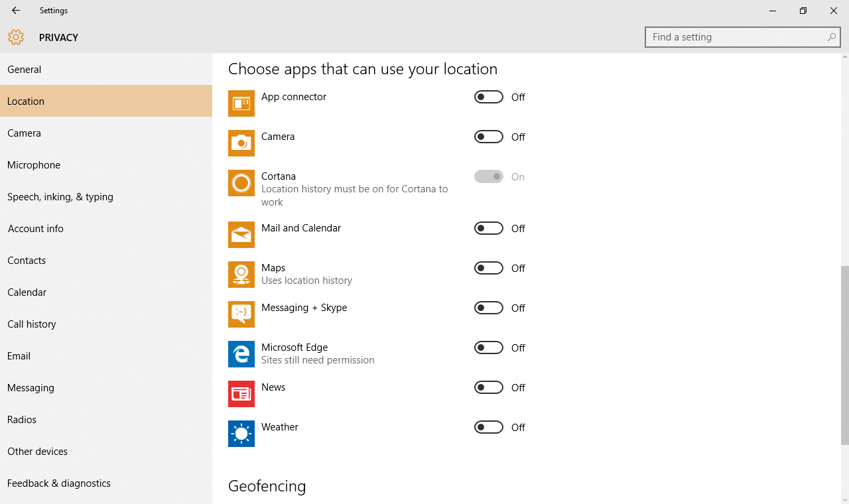
Task: Click the Cortana location history note
Action: 354,196
